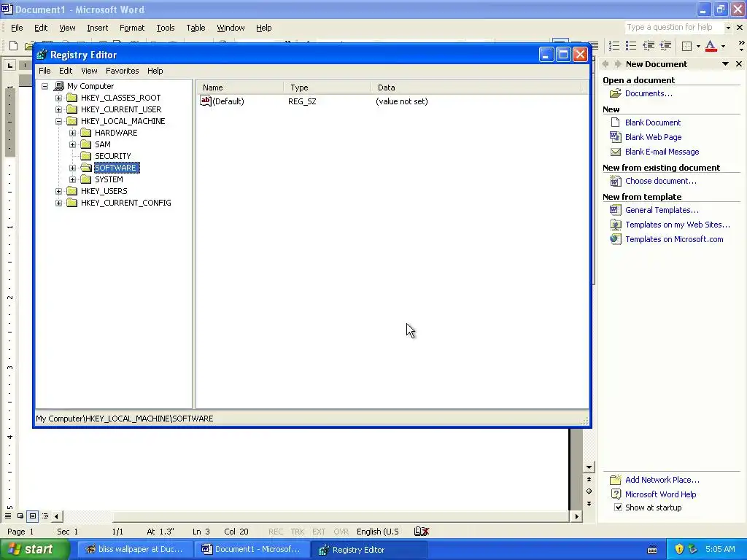The image size is (747, 560).
Task: Click bulleted list icon in Word toolbar
Action: click(x=631, y=46)
